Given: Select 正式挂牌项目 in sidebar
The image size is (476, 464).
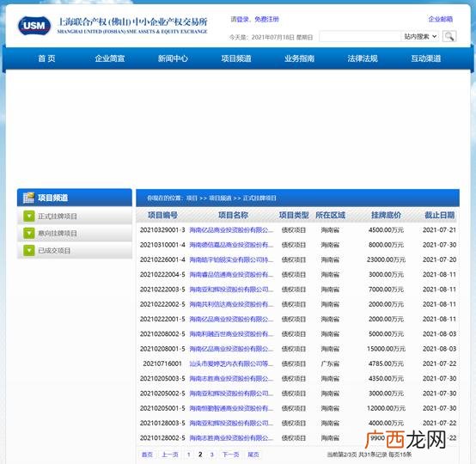Looking at the screenshot, I should tap(58, 217).
